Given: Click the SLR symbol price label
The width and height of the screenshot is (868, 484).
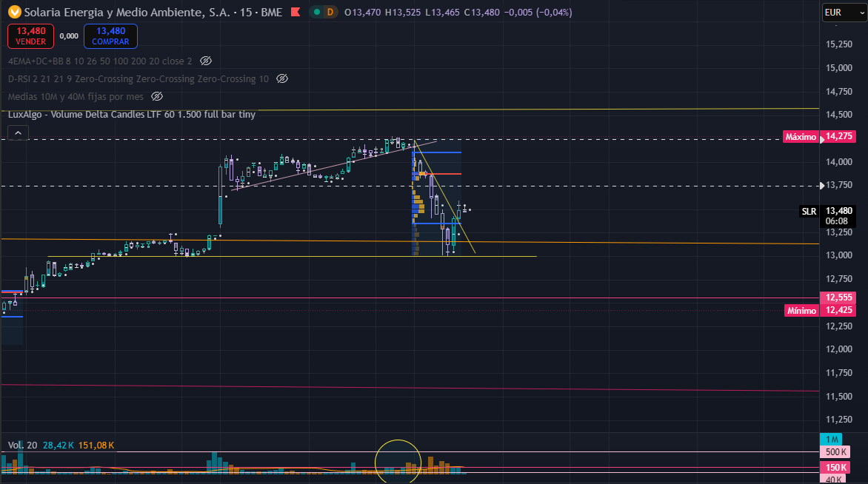Looking at the screenshot, I should point(809,212).
